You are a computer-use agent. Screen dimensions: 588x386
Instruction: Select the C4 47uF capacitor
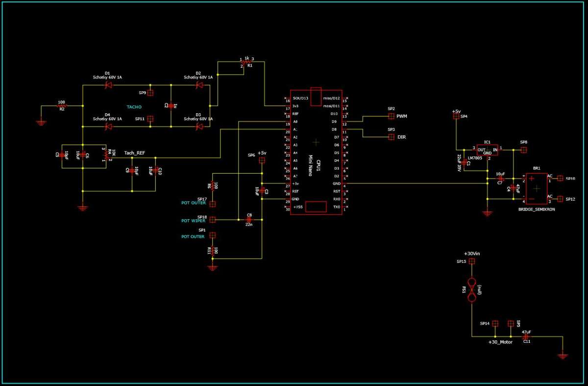tap(513, 188)
